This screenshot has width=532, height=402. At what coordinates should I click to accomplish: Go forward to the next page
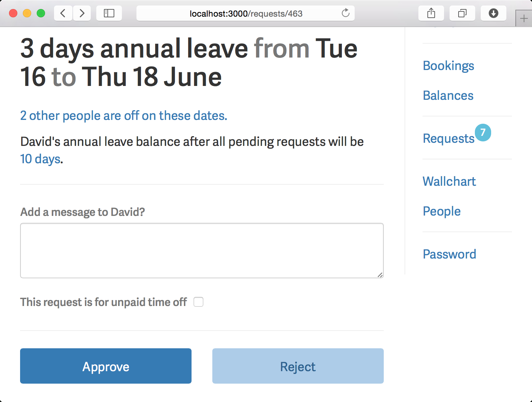[x=82, y=13]
